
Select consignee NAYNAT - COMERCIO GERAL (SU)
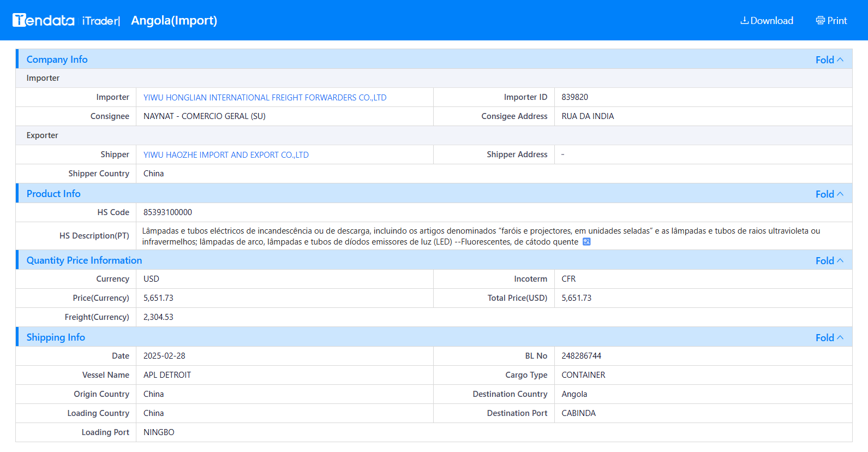tap(205, 116)
